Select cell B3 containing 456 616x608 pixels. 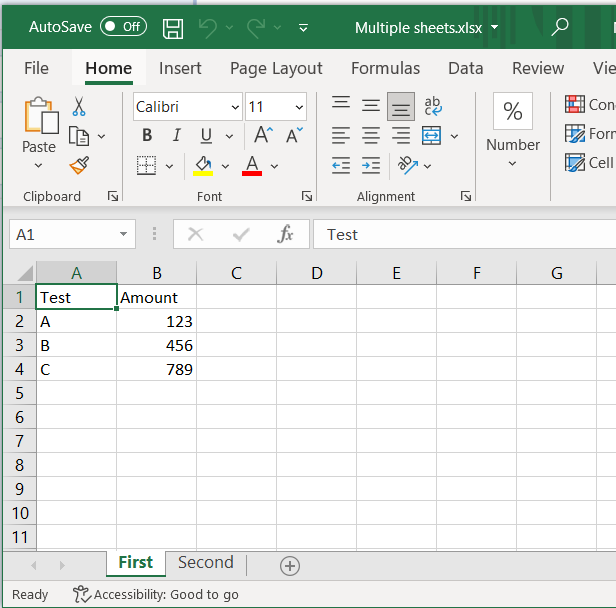[156, 345]
